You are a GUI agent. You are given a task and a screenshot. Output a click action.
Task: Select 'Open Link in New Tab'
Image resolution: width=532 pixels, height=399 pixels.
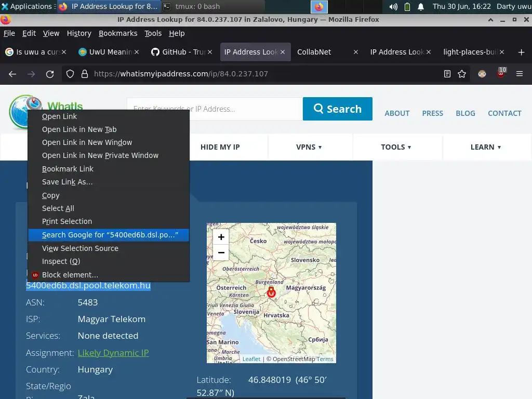pyautogui.click(x=109, y=129)
